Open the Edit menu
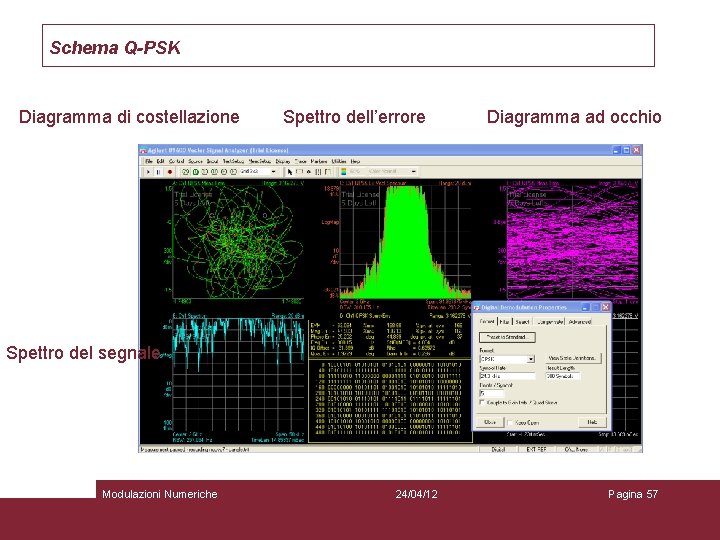720x540 pixels. (160, 161)
